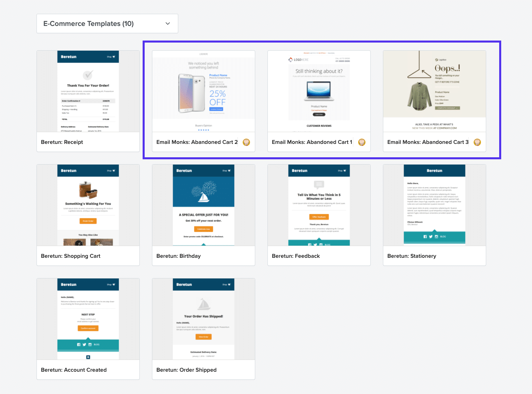Click the Twitter icon in Beretun Account Created footer

pos(84,345)
